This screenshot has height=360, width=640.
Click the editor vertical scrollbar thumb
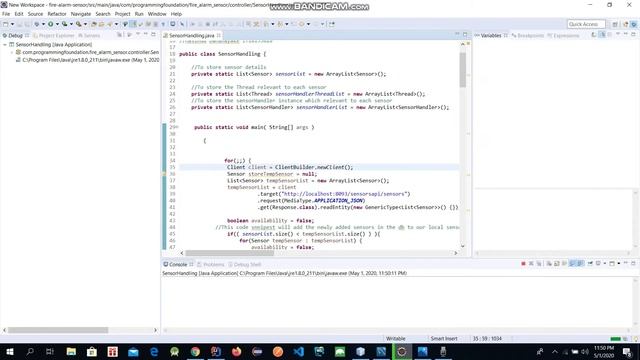462,70
